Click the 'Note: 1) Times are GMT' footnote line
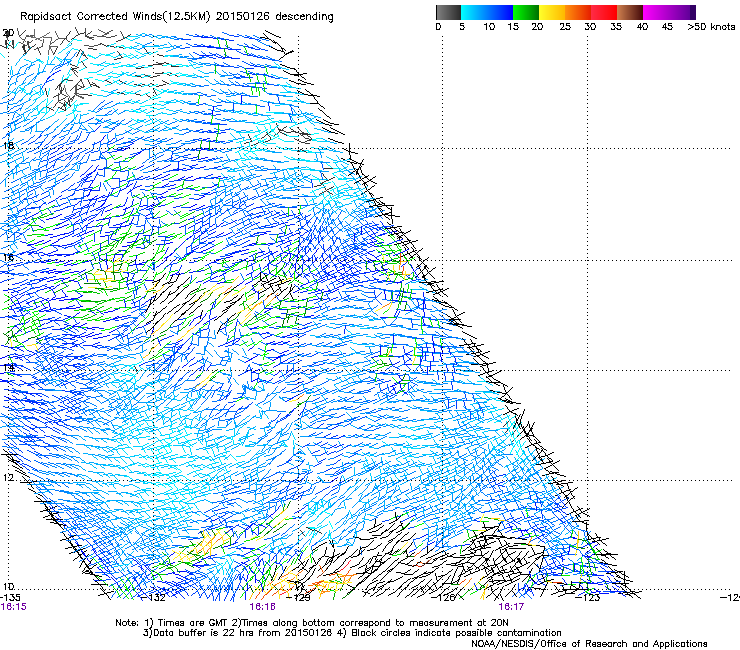Viewport: 740px width, 650px height. [x=312, y=623]
